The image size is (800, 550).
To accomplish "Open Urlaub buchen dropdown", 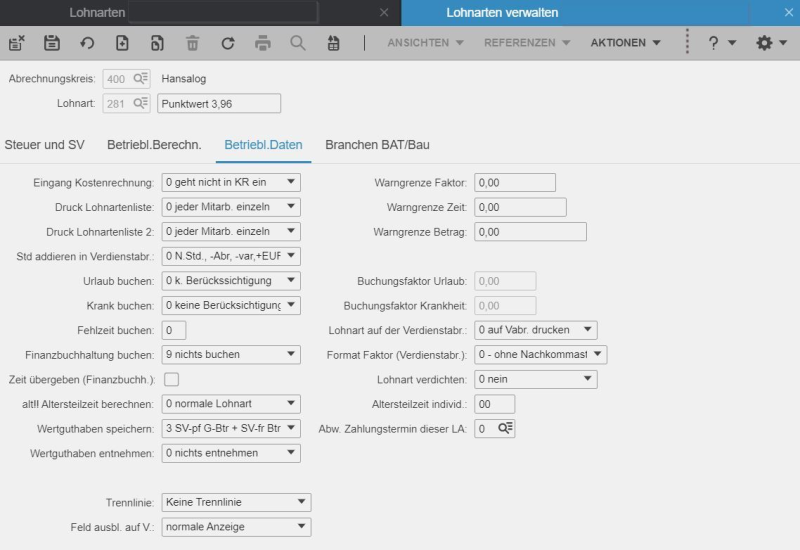I will (231, 280).
